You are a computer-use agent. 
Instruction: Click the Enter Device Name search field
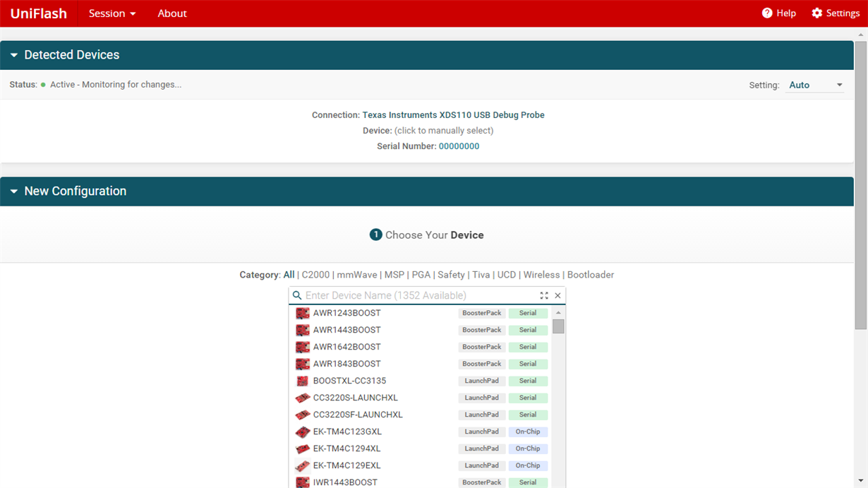pyautogui.click(x=420, y=296)
